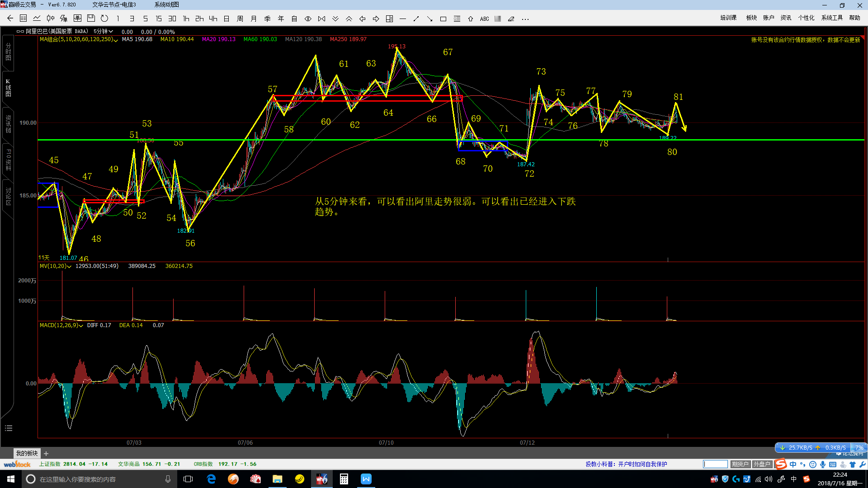
Task: Switch to yearly (年) period
Action: 281,19
